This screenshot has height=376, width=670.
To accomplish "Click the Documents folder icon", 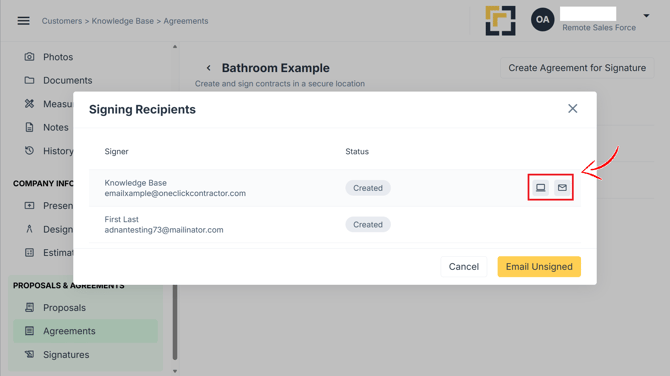I will [29, 80].
